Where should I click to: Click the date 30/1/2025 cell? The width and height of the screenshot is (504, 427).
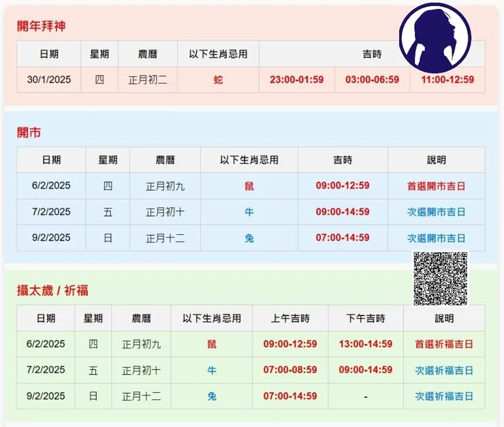[49, 80]
